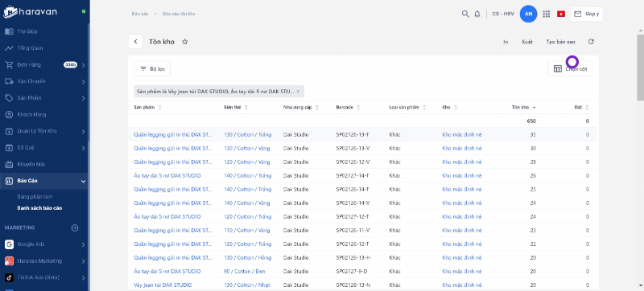This screenshot has height=291, width=644.
Task: Go back using the arrow button
Action: pos(135,42)
